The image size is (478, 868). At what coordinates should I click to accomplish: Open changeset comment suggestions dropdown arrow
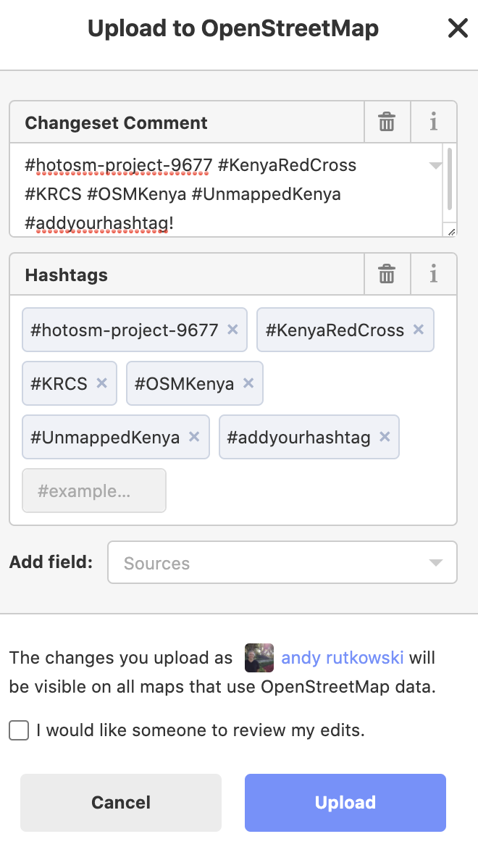pos(435,165)
